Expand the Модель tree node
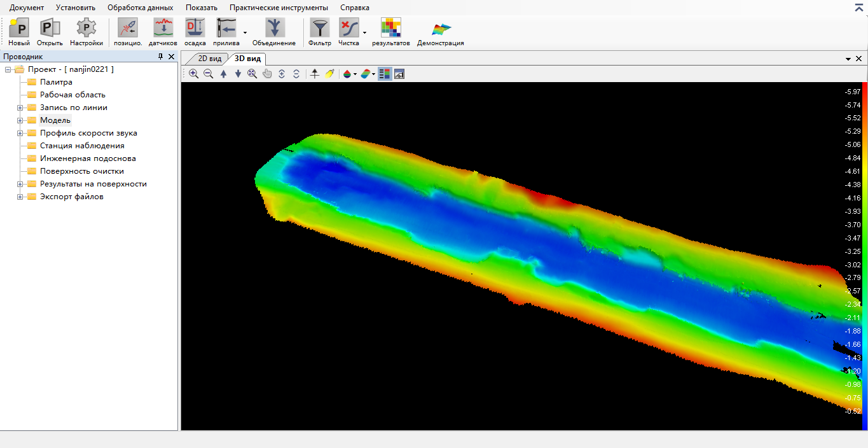The image size is (868, 448). tap(20, 120)
